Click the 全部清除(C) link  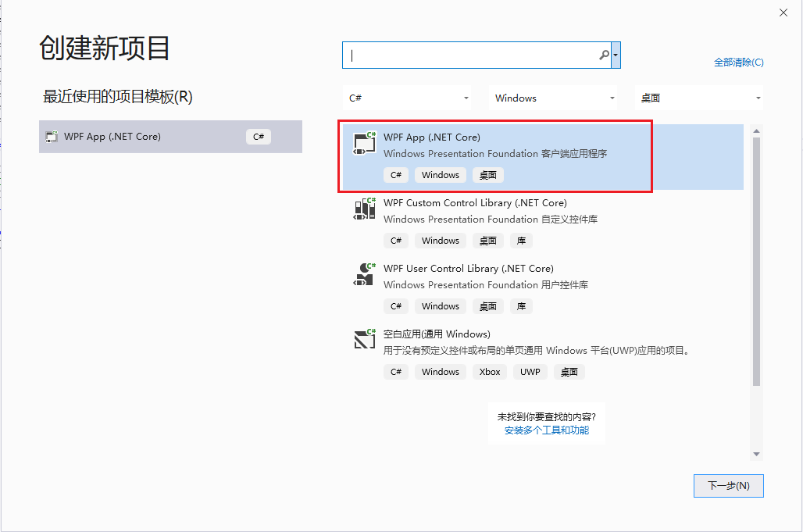point(738,62)
